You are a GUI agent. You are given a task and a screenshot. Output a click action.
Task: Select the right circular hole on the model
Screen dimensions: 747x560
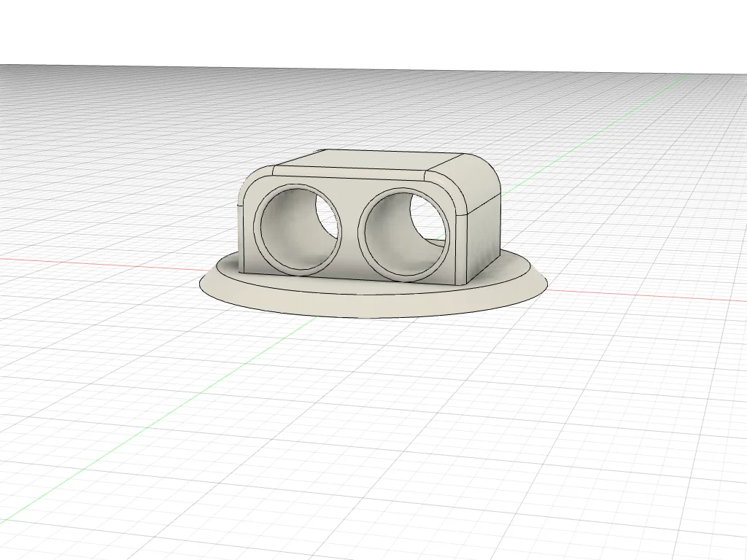pos(403,234)
